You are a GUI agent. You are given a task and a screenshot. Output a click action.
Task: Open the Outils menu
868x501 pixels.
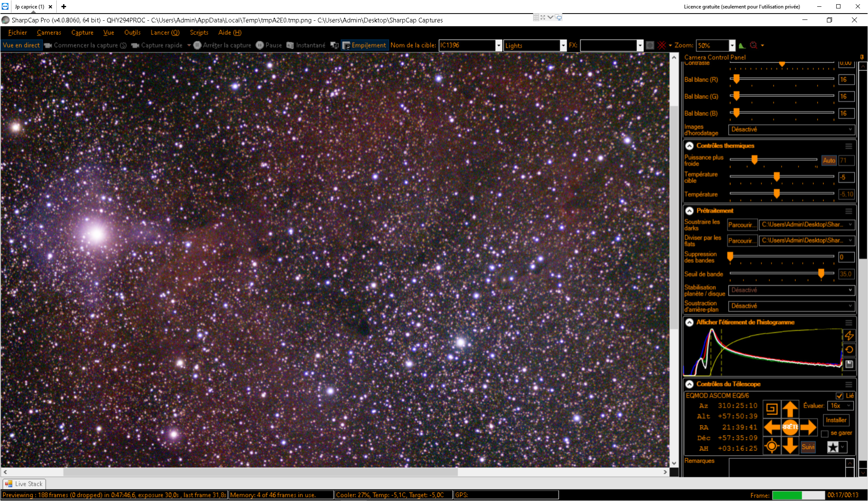pyautogui.click(x=132, y=33)
